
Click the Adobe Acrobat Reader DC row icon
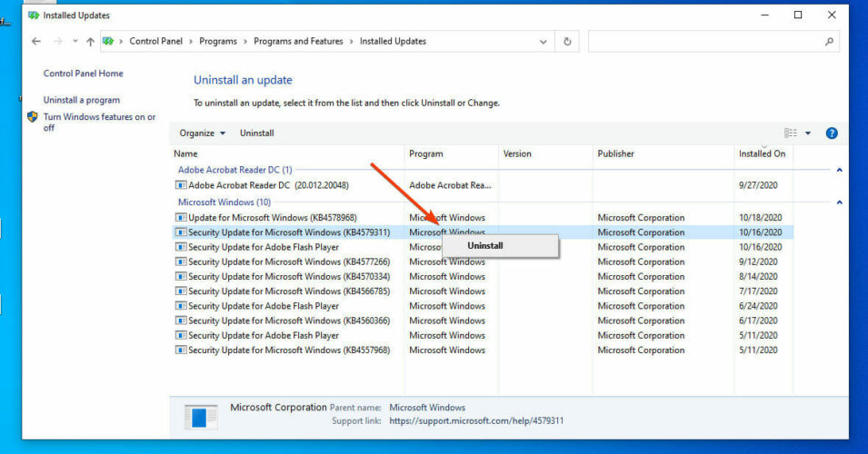pyautogui.click(x=181, y=185)
